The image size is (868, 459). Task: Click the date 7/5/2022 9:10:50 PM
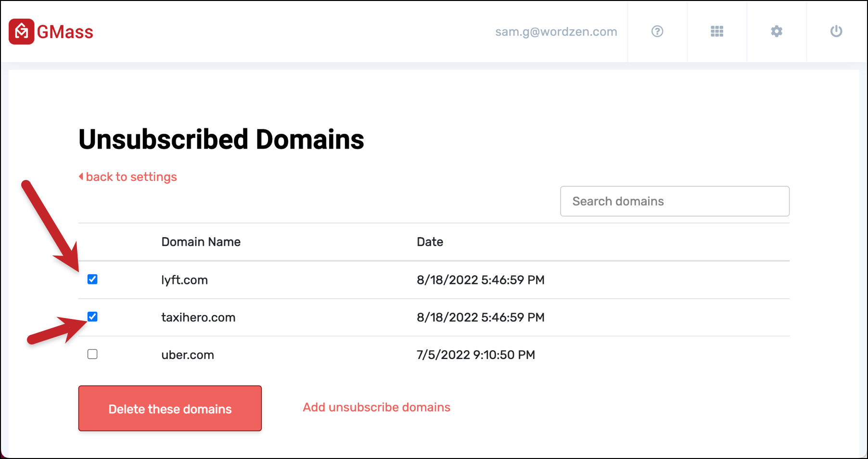[476, 355]
